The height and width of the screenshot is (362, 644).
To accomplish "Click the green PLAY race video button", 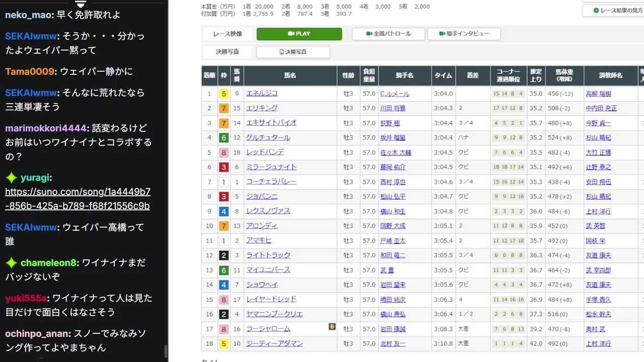I will [x=299, y=34].
